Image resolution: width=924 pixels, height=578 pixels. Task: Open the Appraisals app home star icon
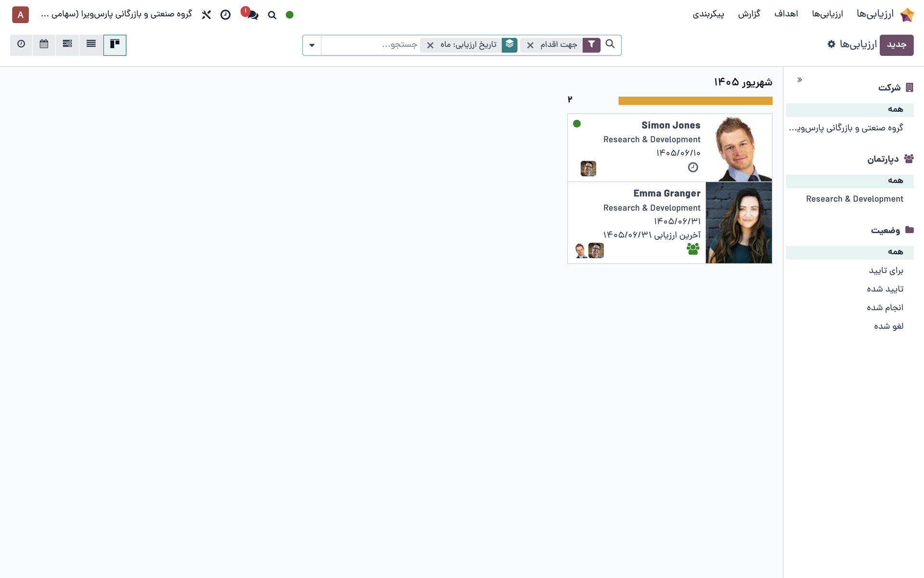(907, 14)
